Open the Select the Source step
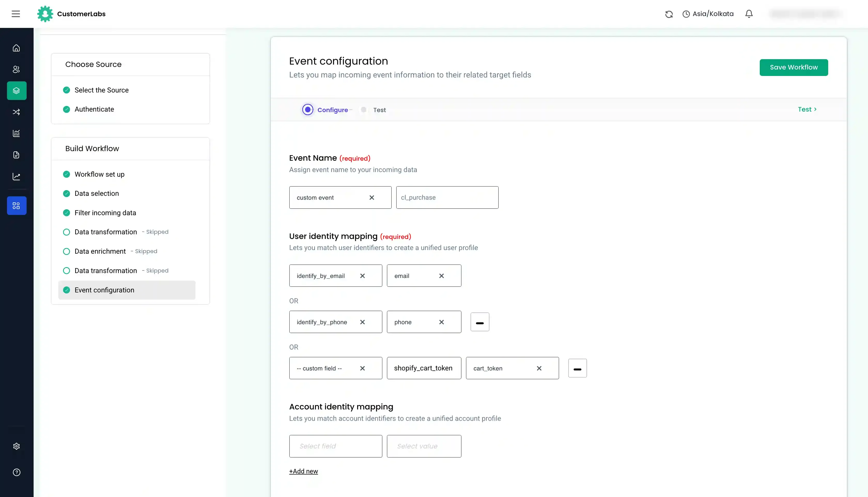The image size is (868, 497). point(101,90)
